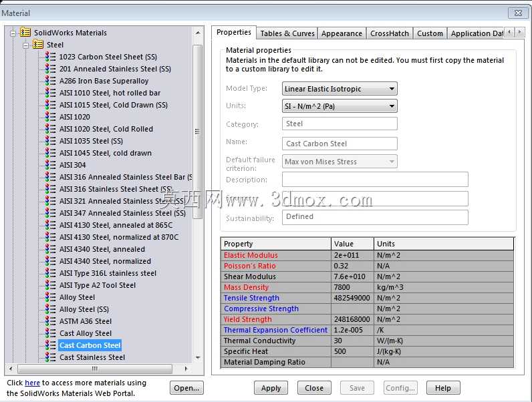The width and height of the screenshot is (532, 402).
Task: Click the Value column header
Action: tap(352, 244)
